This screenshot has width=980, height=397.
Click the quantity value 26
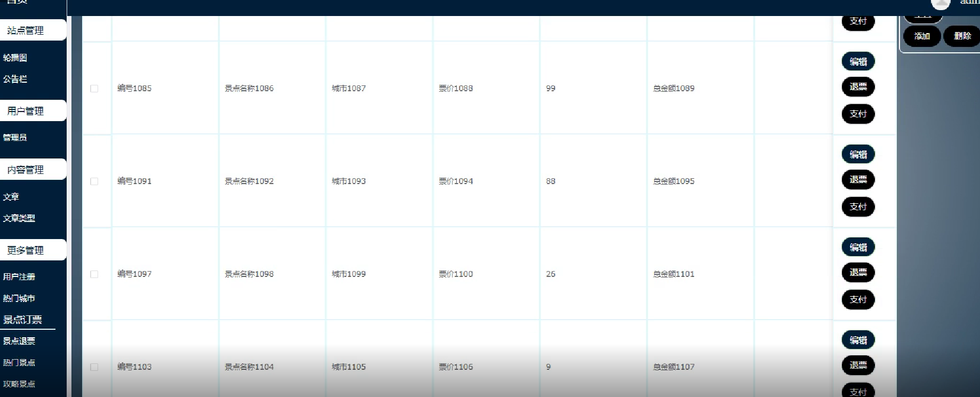pos(551,274)
